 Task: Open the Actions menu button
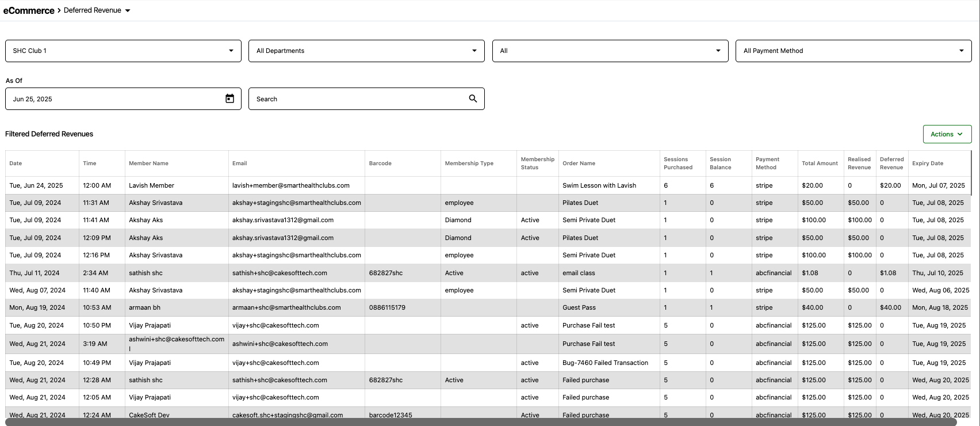(x=947, y=134)
